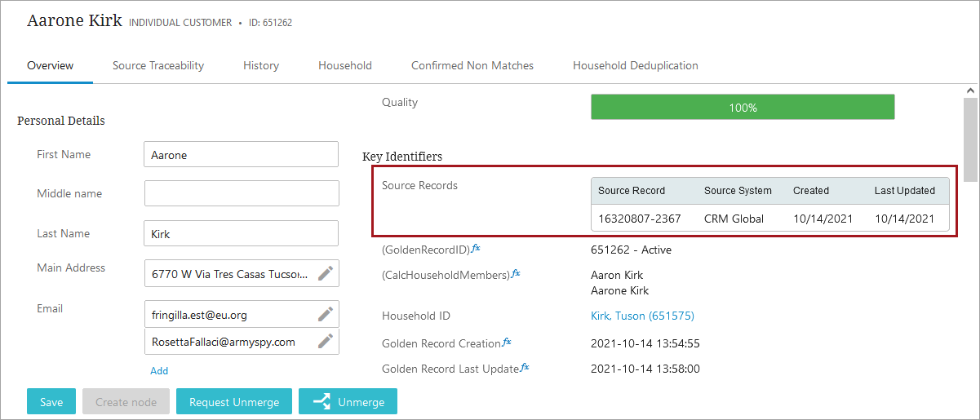Click pencil icon for fringilla.est@eu.org email
Screen dimensions: 980x420
click(x=326, y=314)
